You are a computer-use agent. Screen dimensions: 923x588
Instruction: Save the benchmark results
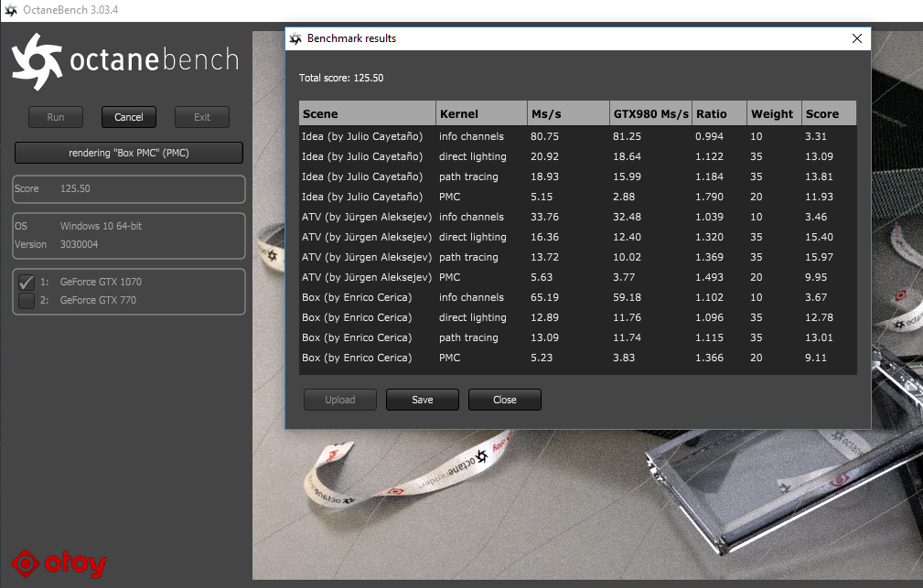pos(423,400)
